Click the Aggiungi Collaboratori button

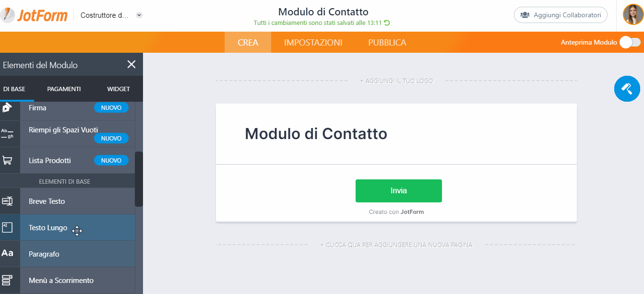tap(561, 15)
